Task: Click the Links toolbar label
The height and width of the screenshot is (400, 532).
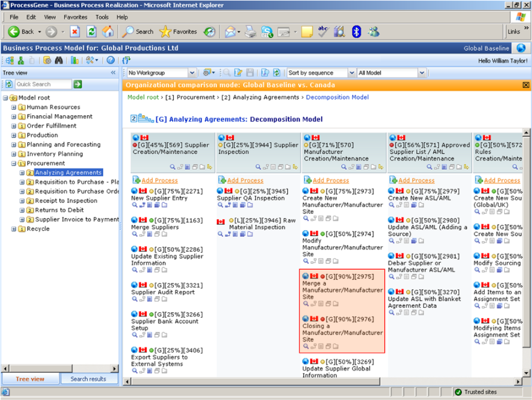Action: click(514, 32)
